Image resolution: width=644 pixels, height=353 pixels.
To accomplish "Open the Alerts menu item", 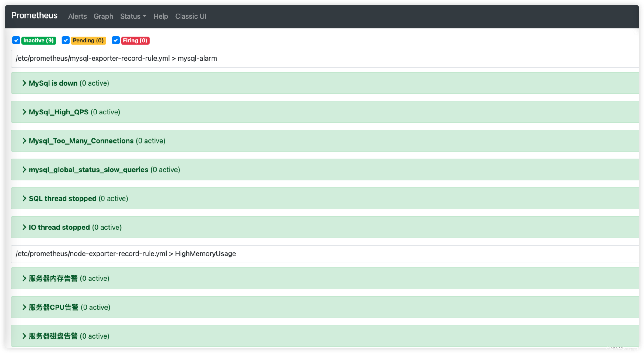I will point(77,16).
